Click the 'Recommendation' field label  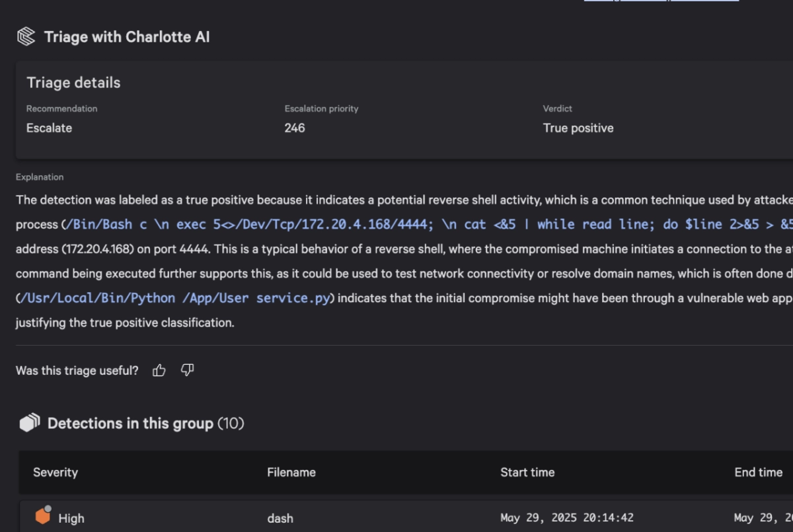point(61,108)
